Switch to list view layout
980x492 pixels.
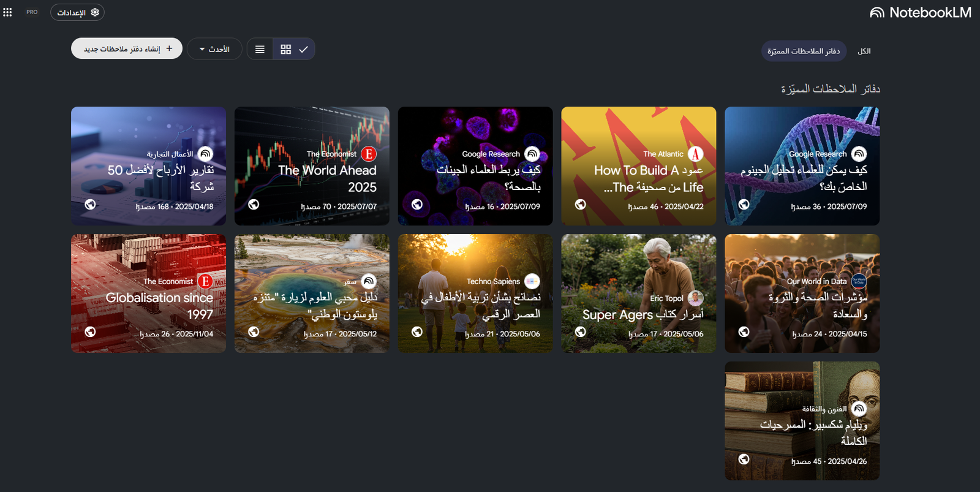pos(260,49)
